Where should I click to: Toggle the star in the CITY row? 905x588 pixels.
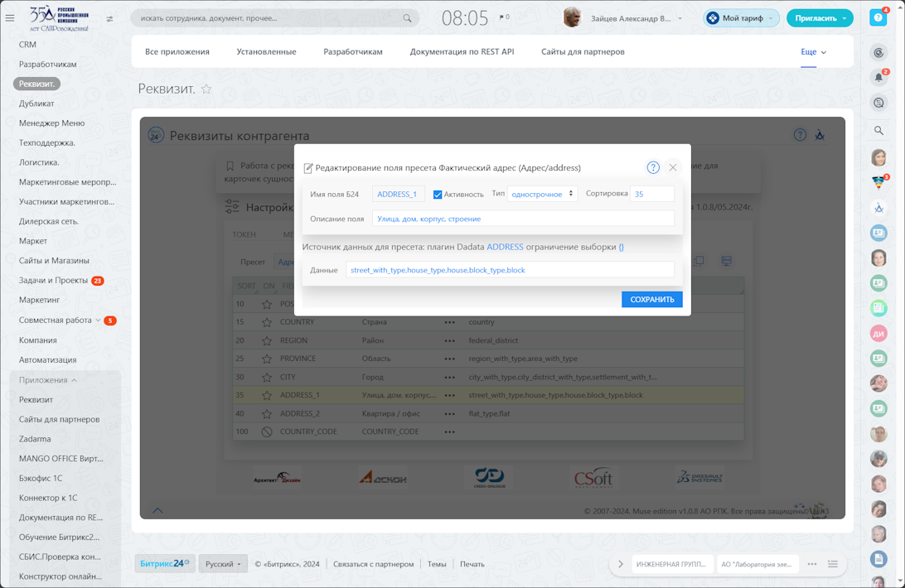coord(267,377)
